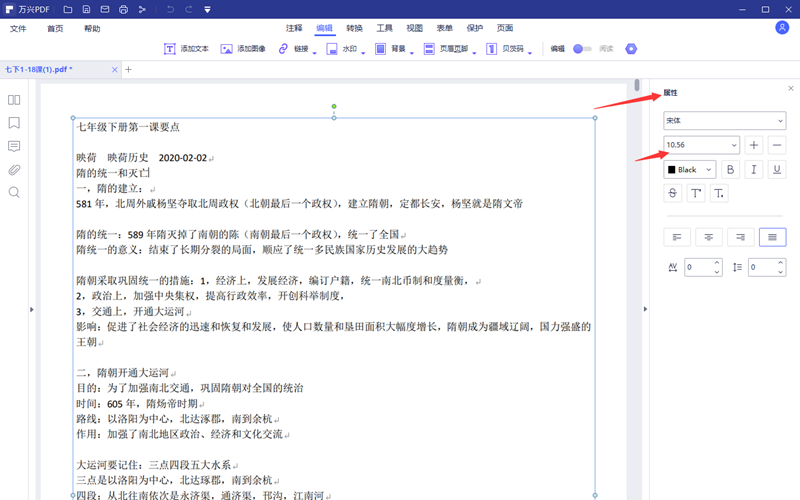
Task: Apply strikethrough to selected text
Action: 673,193
